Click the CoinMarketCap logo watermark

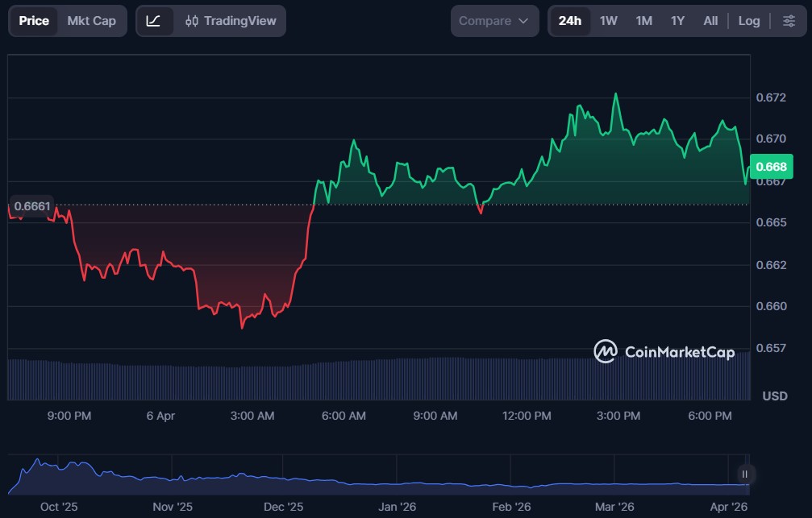pyautogui.click(x=664, y=351)
